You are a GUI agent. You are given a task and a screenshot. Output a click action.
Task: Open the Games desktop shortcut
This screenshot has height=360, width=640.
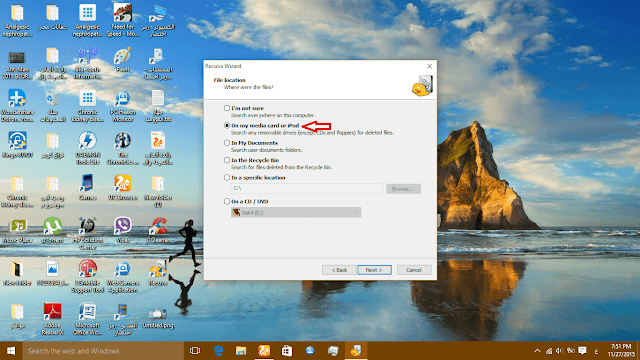point(87,188)
